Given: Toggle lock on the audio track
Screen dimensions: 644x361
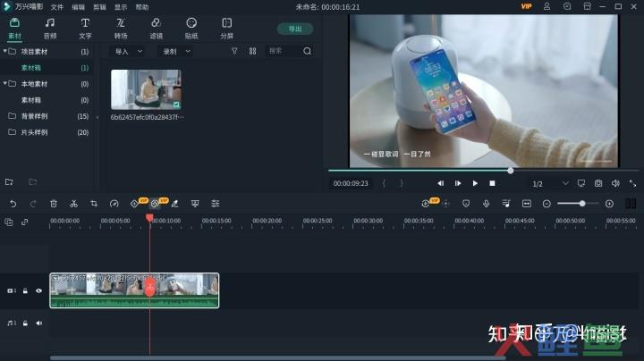Looking at the screenshot, I should 25,323.
